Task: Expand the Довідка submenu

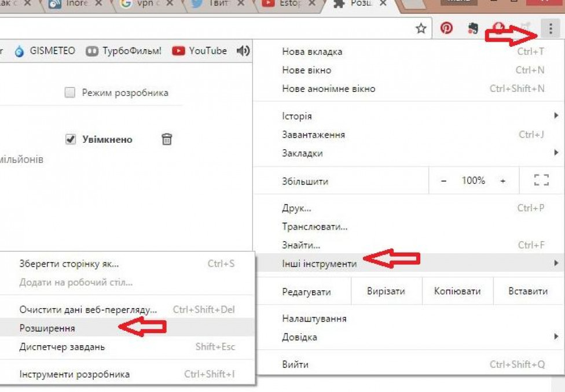Action: [x=405, y=336]
